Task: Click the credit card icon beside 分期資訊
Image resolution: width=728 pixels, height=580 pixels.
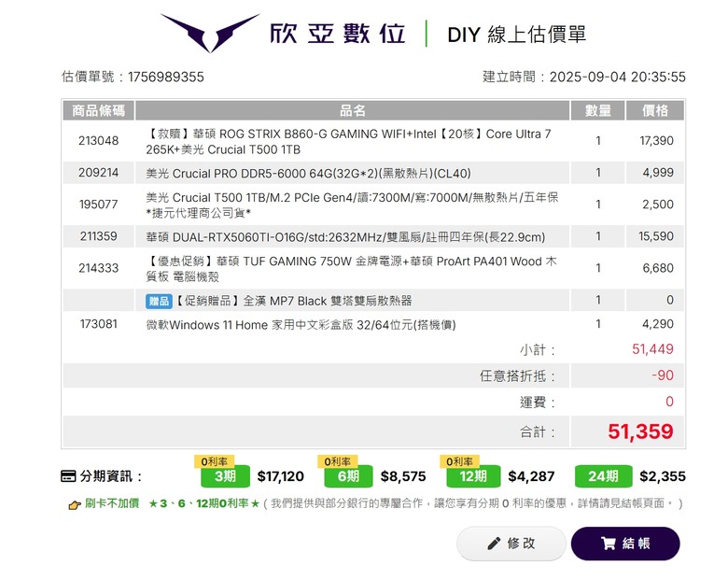Action: coord(68,476)
